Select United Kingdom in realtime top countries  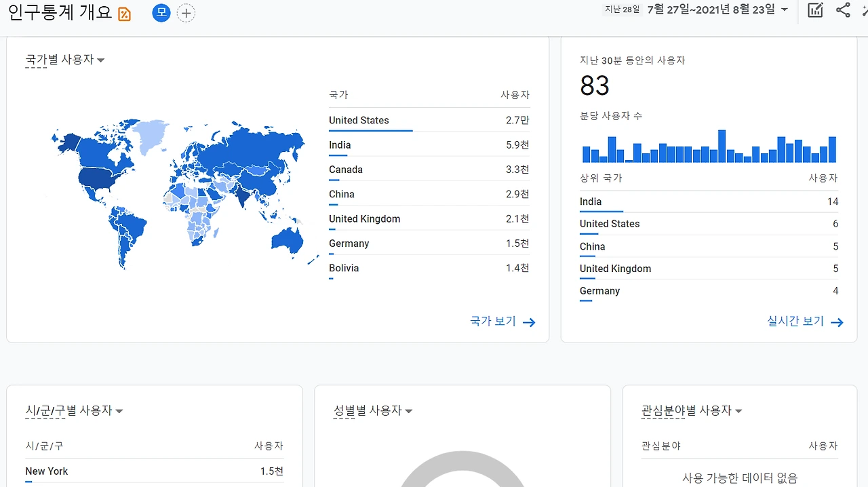(709, 269)
